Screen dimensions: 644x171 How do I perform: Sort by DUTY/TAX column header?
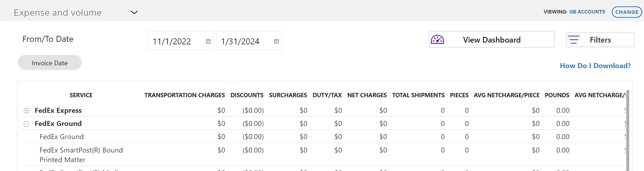pyautogui.click(x=327, y=95)
